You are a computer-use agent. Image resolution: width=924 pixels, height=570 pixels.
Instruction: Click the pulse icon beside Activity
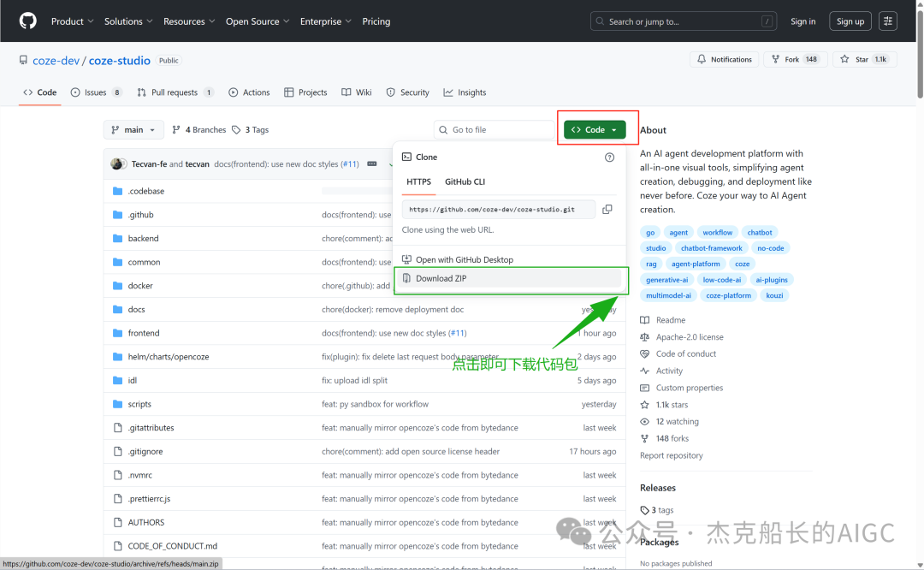pyautogui.click(x=645, y=371)
